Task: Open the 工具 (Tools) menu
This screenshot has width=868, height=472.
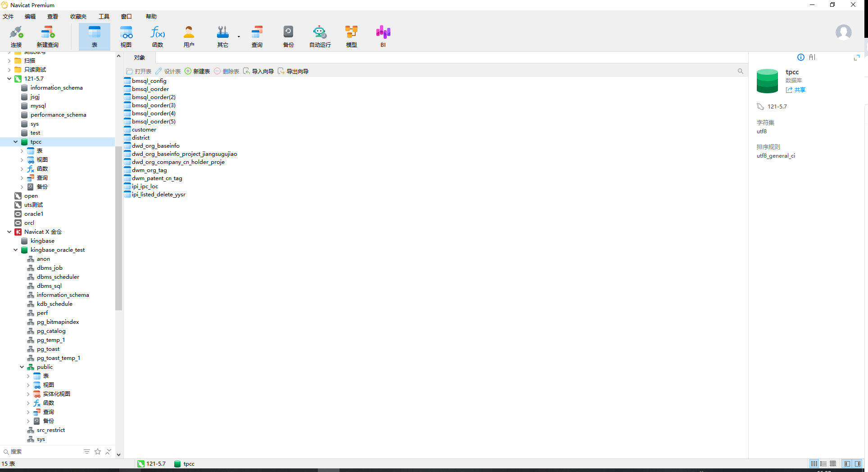Action: [104, 17]
